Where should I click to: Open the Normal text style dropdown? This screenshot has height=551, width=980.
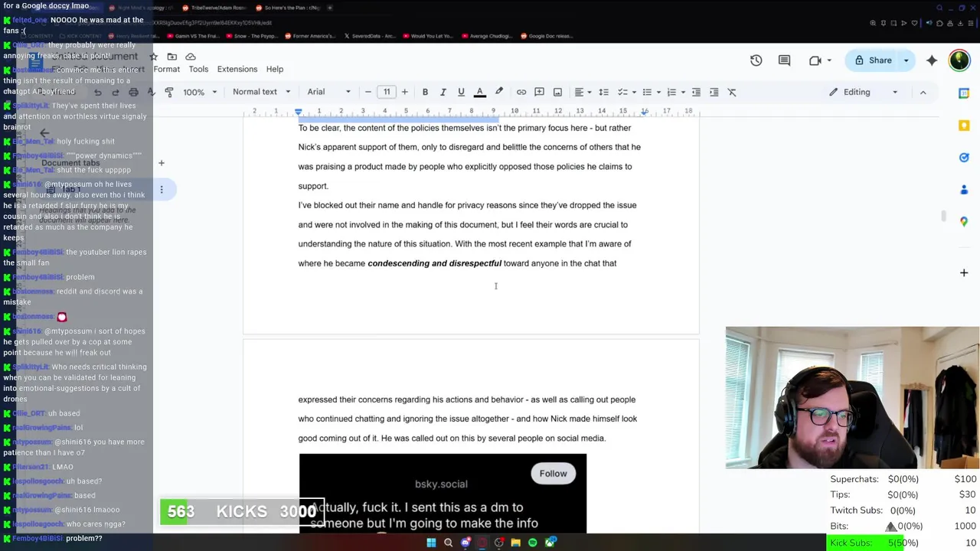pos(262,92)
